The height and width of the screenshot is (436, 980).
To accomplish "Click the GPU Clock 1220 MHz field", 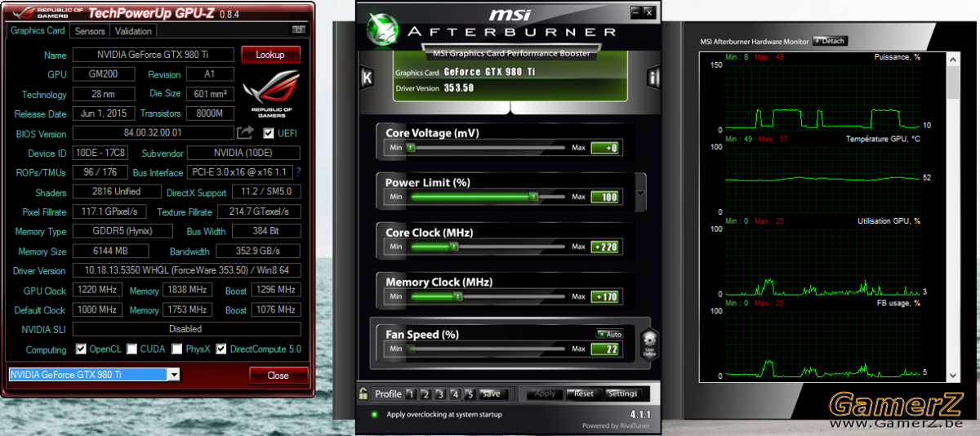I will pos(97,290).
